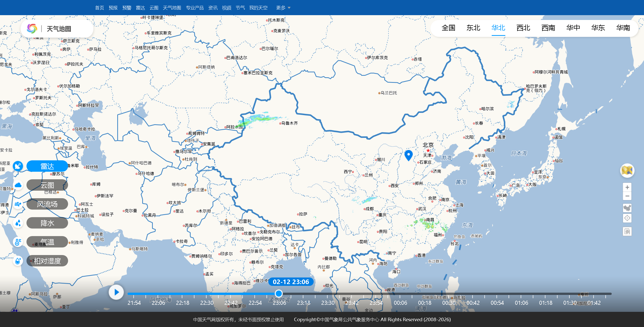Zoom in with the plus button
The width and height of the screenshot is (644, 327).
(x=627, y=187)
